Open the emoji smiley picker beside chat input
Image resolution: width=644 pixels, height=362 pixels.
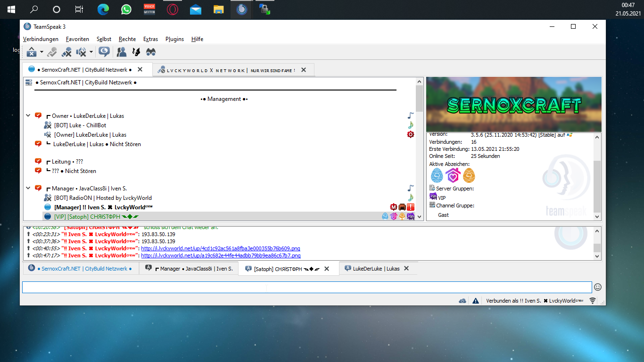(x=597, y=287)
